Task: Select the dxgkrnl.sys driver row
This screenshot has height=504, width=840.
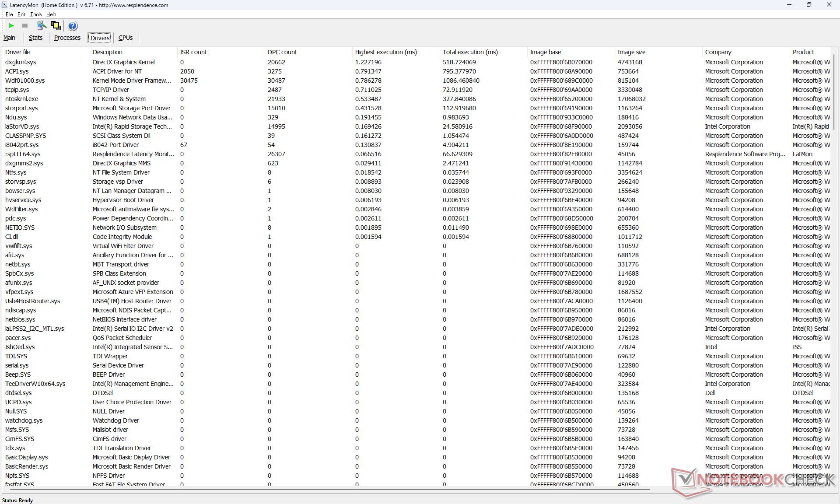Action: click(x=21, y=62)
